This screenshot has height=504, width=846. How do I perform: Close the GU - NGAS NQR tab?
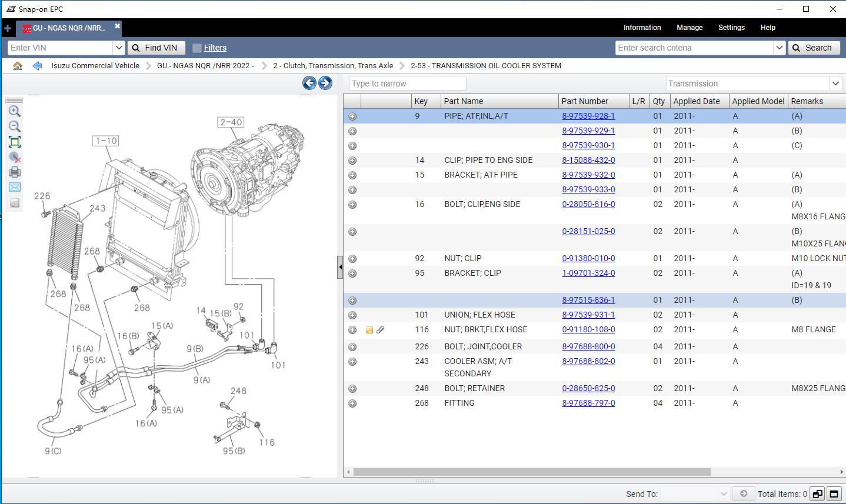coord(117,26)
